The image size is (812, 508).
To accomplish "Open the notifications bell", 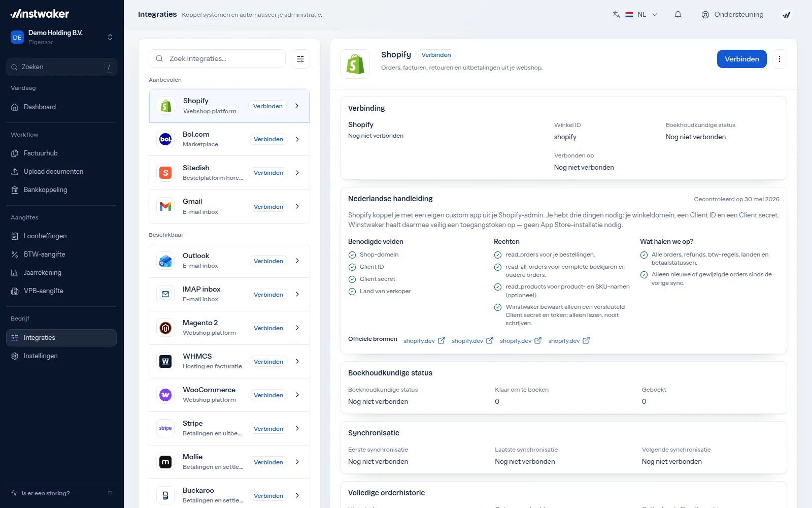I will tap(678, 15).
